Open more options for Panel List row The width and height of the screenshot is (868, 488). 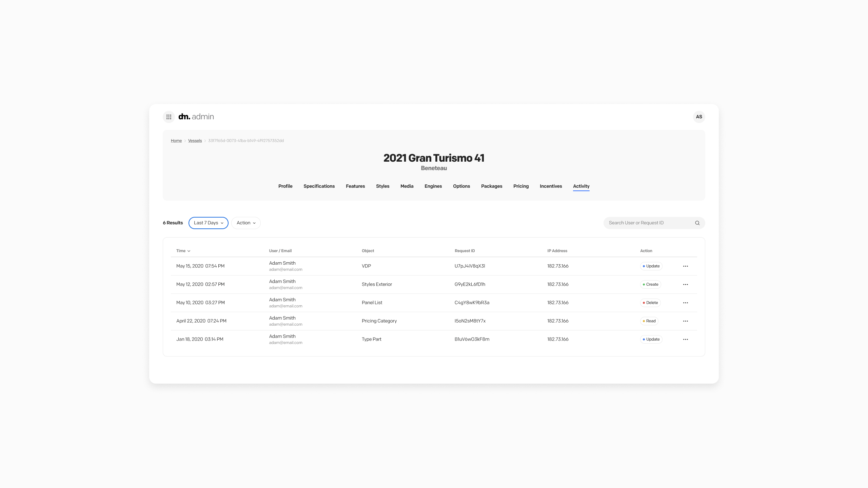click(x=685, y=303)
